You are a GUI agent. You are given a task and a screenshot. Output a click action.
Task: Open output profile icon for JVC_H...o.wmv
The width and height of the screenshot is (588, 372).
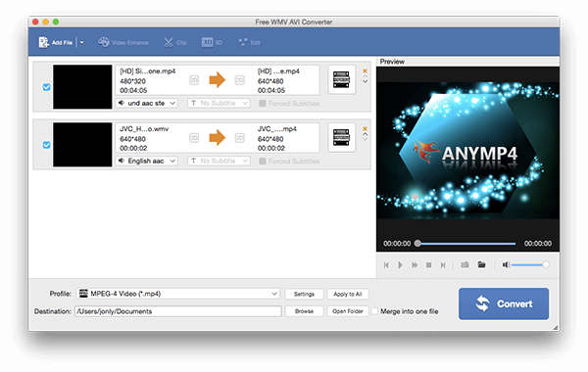341,137
